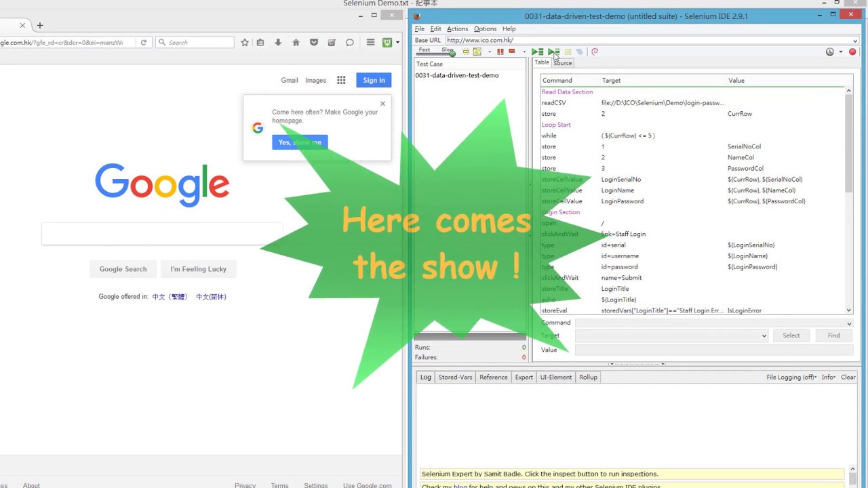Click I'm Feeling Lucky button
Screen dimensions: 868x488
(198, 269)
